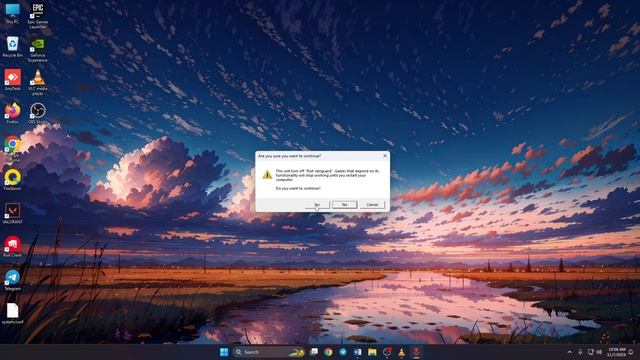This screenshot has width=640, height=360.
Task: Select the Epic Games Launcher desktop icon
Action: (x=38, y=16)
